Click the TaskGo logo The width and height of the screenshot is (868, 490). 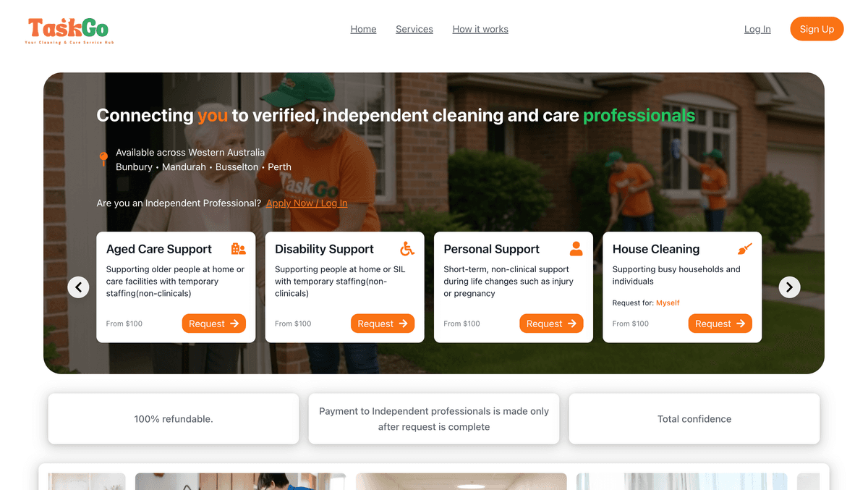coord(68,31)
